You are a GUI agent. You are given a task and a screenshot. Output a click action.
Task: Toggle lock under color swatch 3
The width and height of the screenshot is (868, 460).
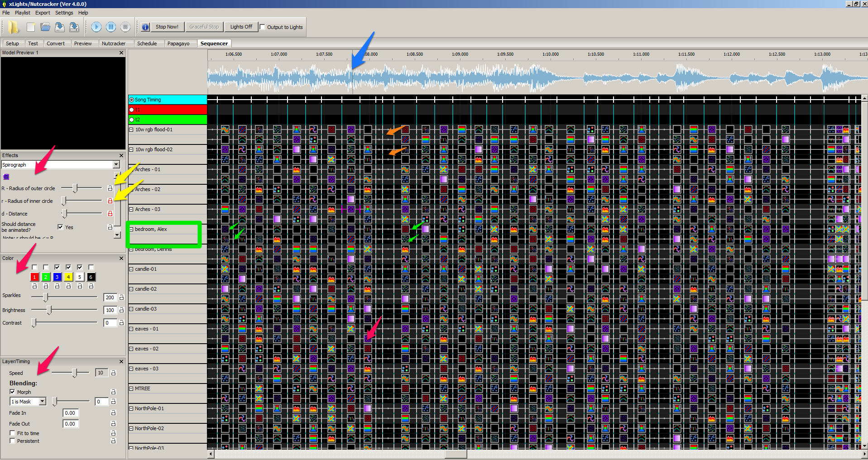click(x=57, y=286)
